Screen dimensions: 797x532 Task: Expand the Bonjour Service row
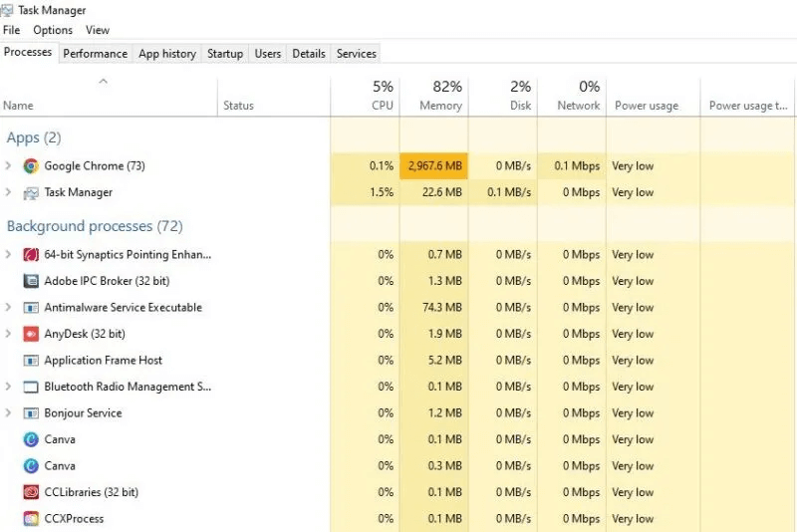pos(8,412)
